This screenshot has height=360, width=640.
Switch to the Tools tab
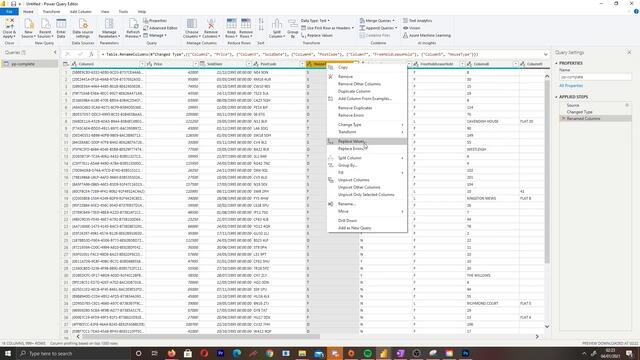point(123,11)
